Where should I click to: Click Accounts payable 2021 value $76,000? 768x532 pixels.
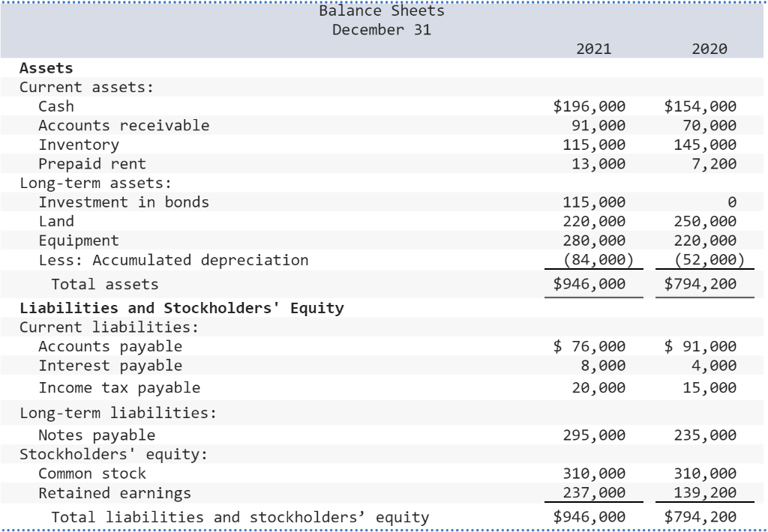coord(589,346)
